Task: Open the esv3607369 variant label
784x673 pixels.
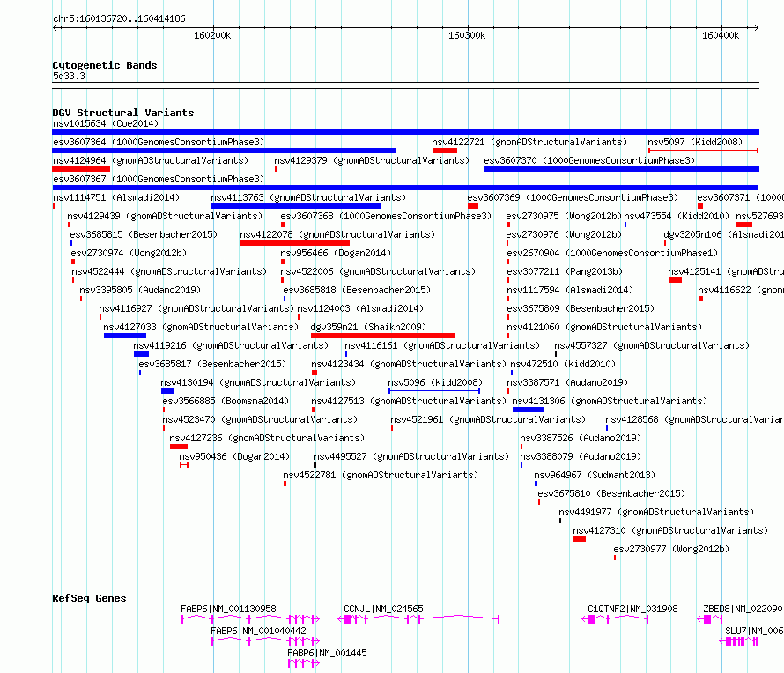Action: coord(573,197)
